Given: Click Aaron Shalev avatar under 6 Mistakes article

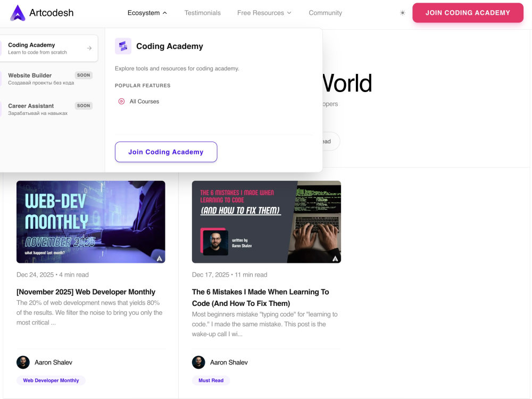Looking at the screenshot, I should click(x=198, y=362).
